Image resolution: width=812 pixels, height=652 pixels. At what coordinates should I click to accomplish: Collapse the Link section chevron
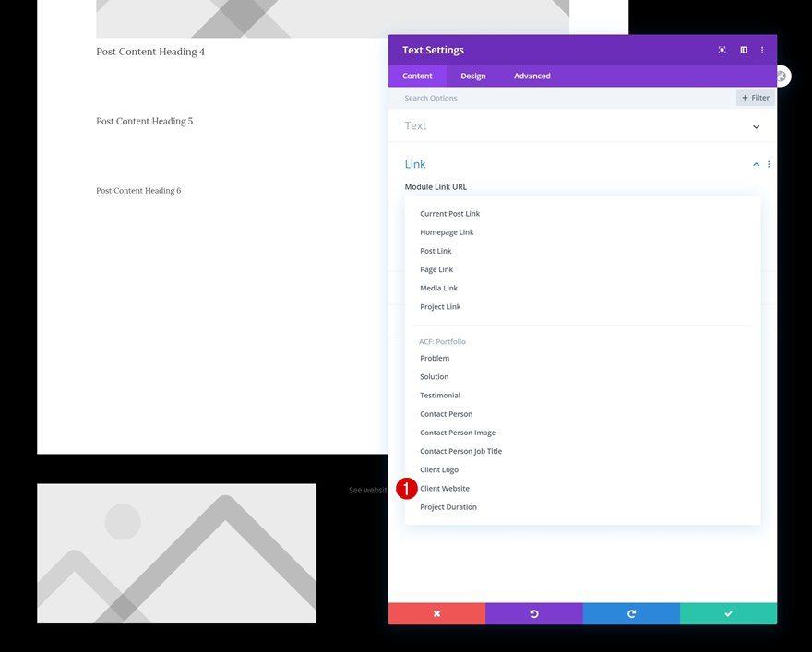pos(756,163)
